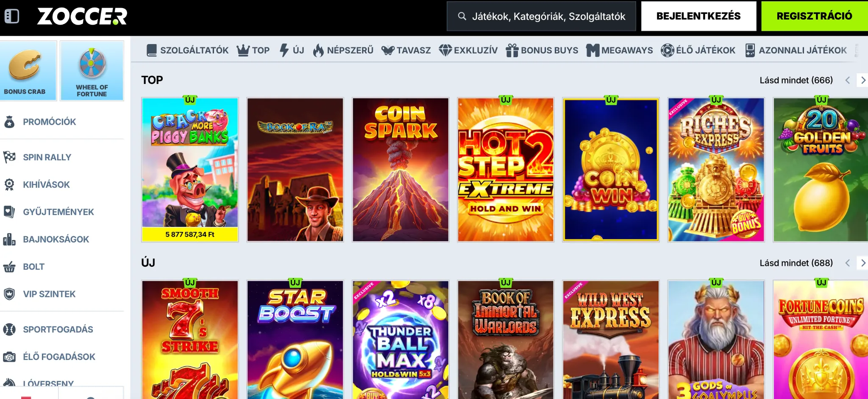Select the Népszerű category tab
This screenshot has height=399, width=868.
tap(343, 50)
